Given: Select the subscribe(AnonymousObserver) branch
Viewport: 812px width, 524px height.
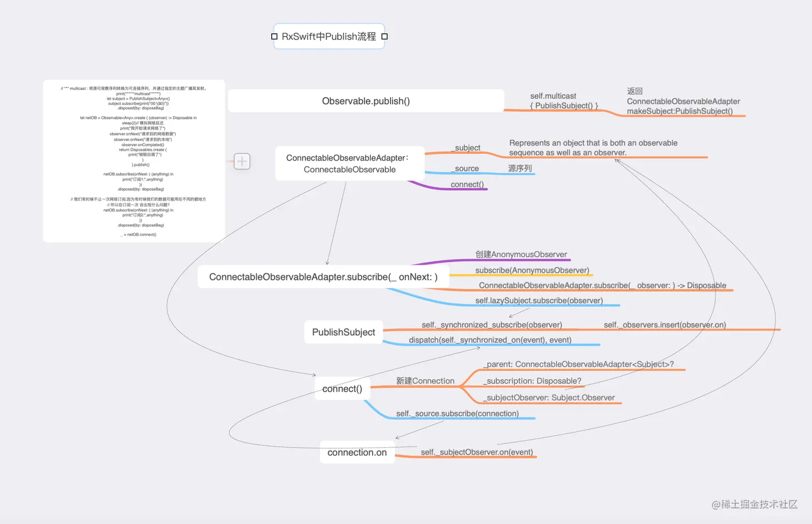Looking at the screenshot, I should coord(532,270).
